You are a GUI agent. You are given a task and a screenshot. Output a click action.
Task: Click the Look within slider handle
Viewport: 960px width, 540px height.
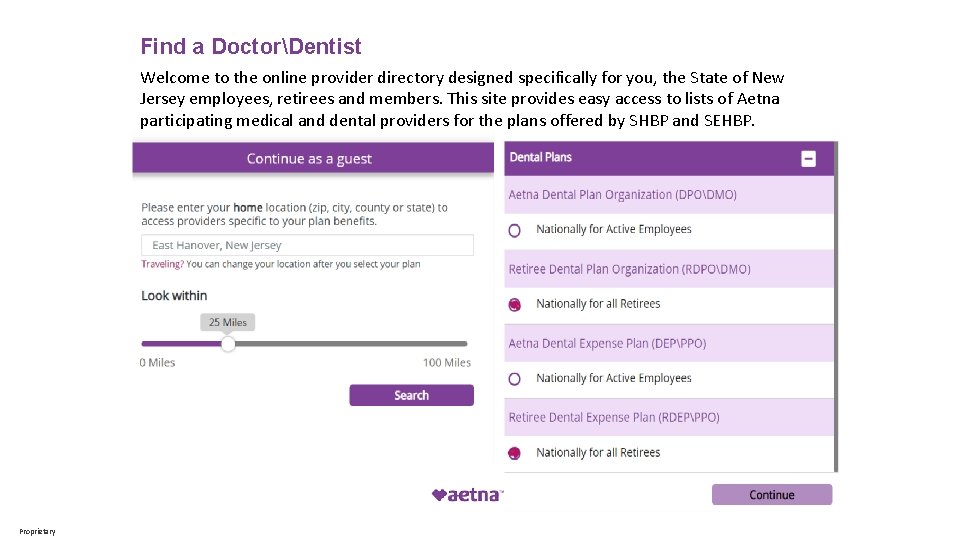click(228, 343)
